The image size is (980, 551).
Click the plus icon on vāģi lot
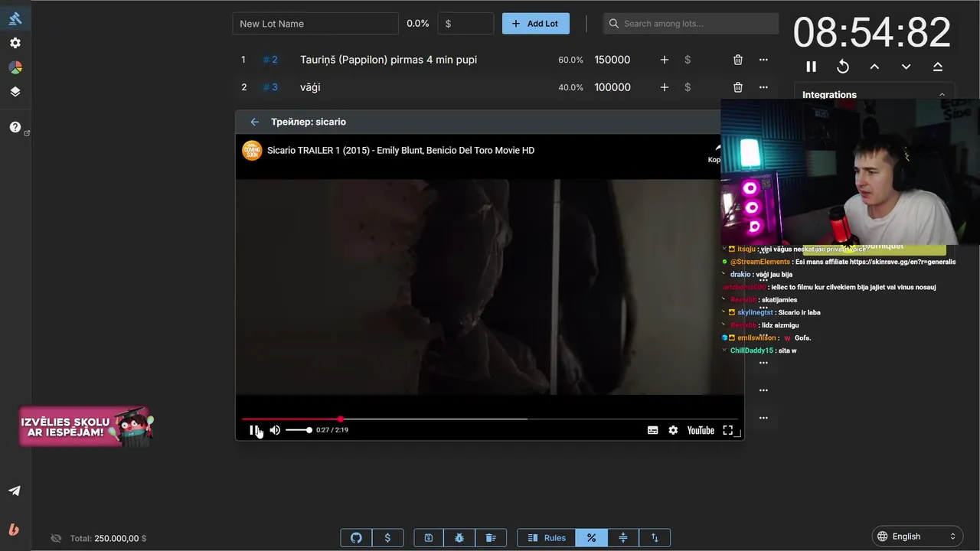click(x=664, y=87)
